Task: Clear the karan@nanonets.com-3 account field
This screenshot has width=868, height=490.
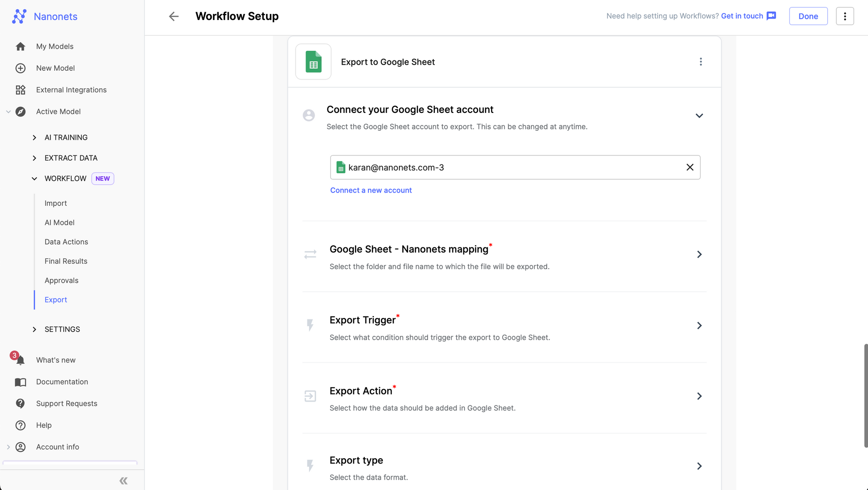Action: coord(689,167)
